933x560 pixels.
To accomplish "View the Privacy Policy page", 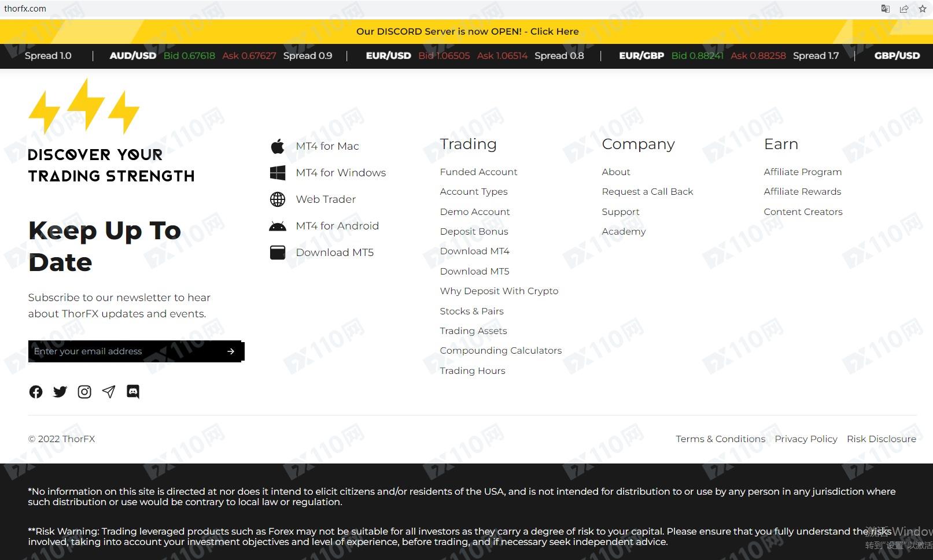I will click(x=806, y=439).
